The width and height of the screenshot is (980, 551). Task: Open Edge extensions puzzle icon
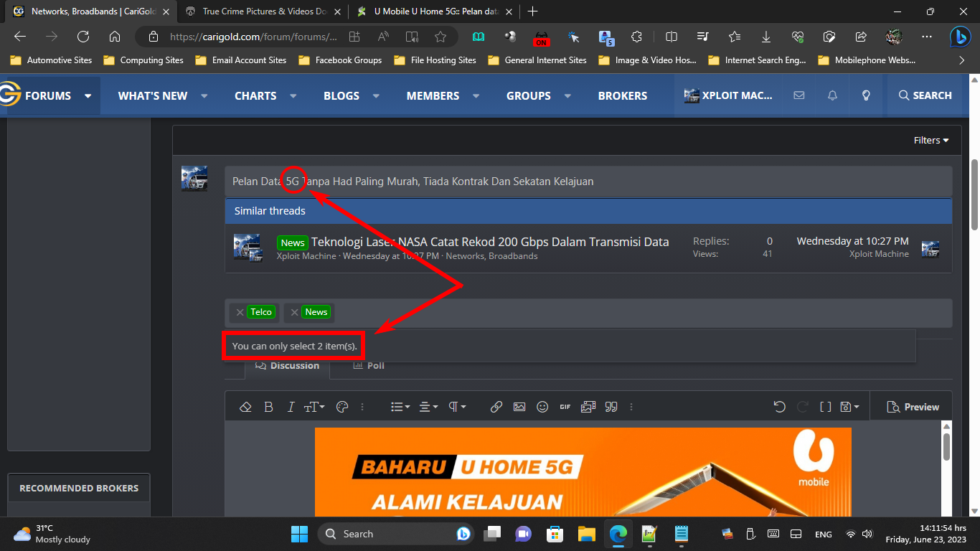636,37
